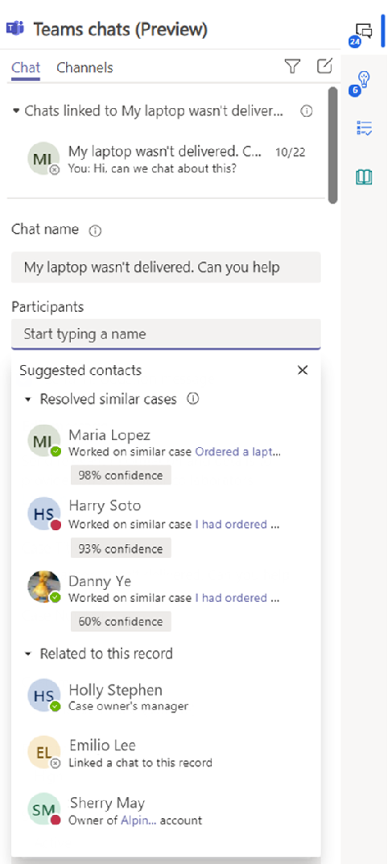Click the 93% confidence badge

tap(121, 549)
